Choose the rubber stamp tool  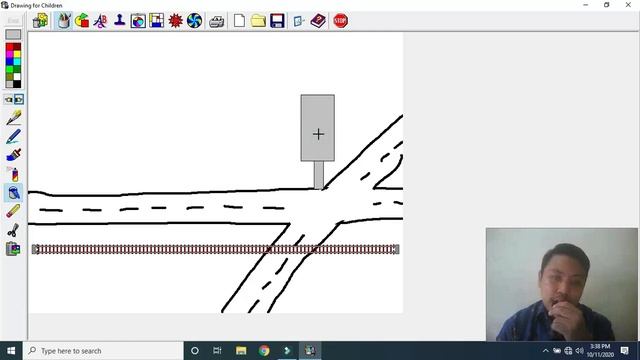click(x=119, y=20)
